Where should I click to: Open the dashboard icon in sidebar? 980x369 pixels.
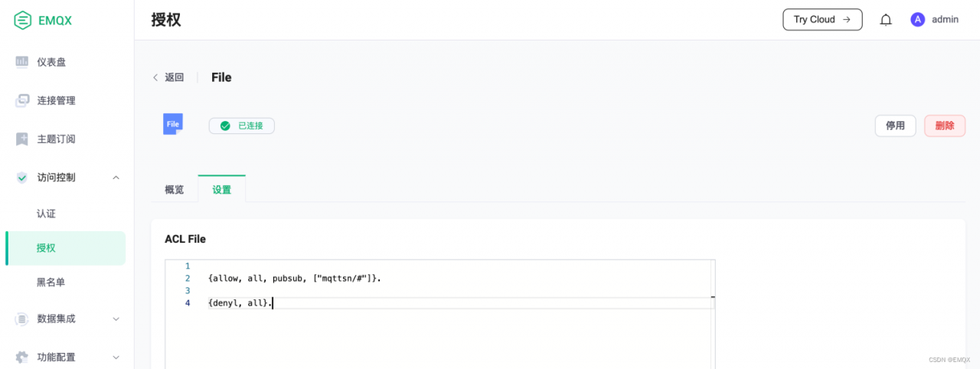22,62
